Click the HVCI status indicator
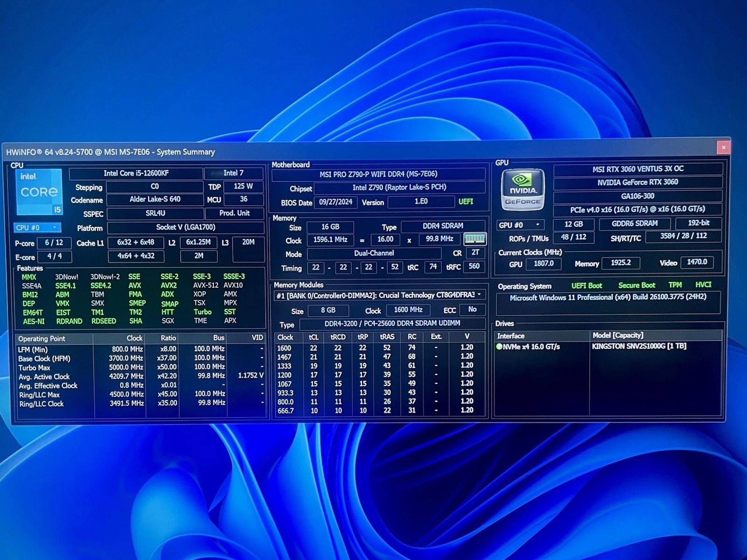The image size is (747, 560). pos(703,284)
